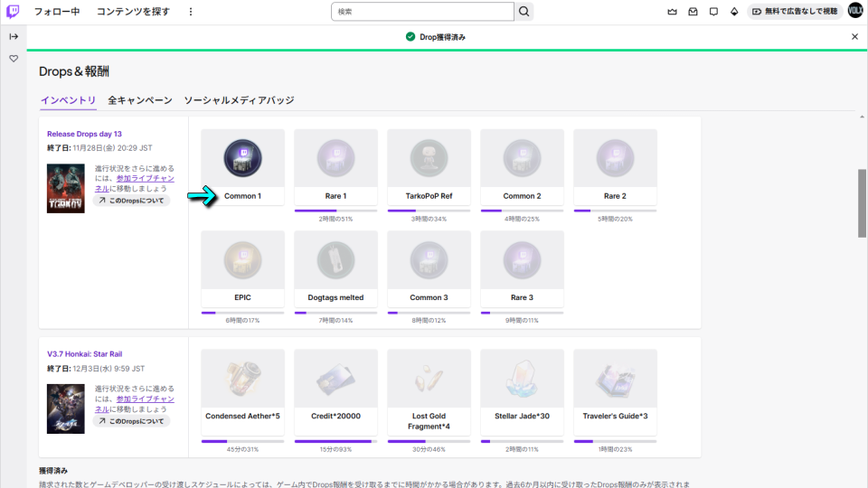Open V3.7 Honkai: Star Rail campaign link
This screenshot has width=868, height=488.
coord(85,354)
